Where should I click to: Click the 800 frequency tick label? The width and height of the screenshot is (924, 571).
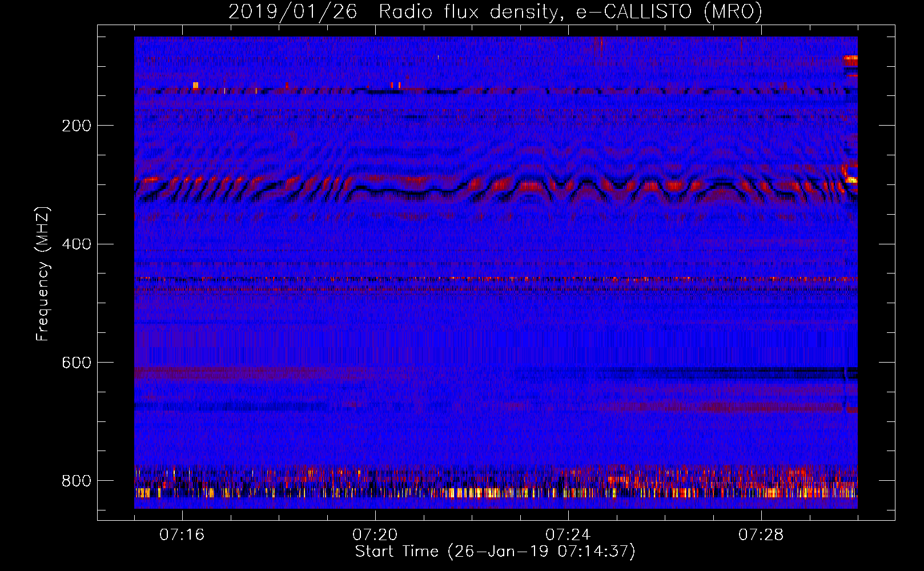coord(77,481)
